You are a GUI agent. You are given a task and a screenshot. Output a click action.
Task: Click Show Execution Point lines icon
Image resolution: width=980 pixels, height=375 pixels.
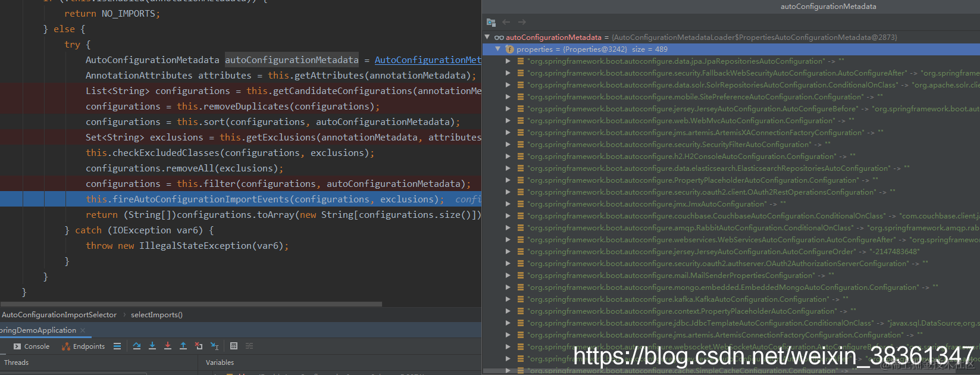click(x=117, y=346)
